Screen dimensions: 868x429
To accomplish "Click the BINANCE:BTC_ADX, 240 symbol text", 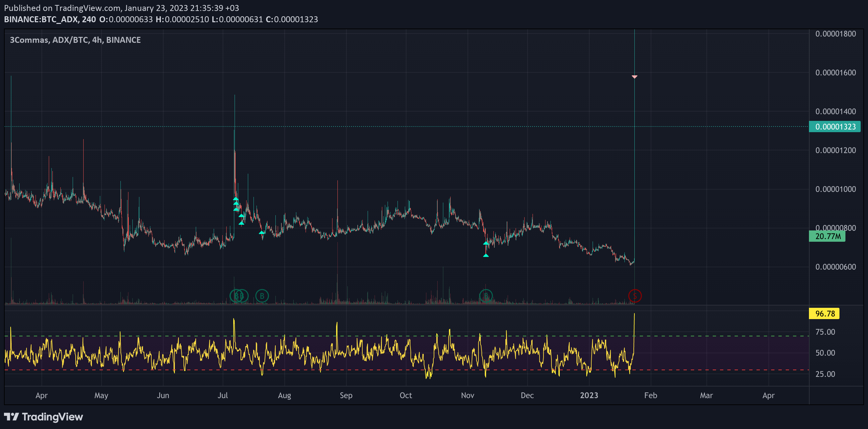I will click(x=50, y=19).
